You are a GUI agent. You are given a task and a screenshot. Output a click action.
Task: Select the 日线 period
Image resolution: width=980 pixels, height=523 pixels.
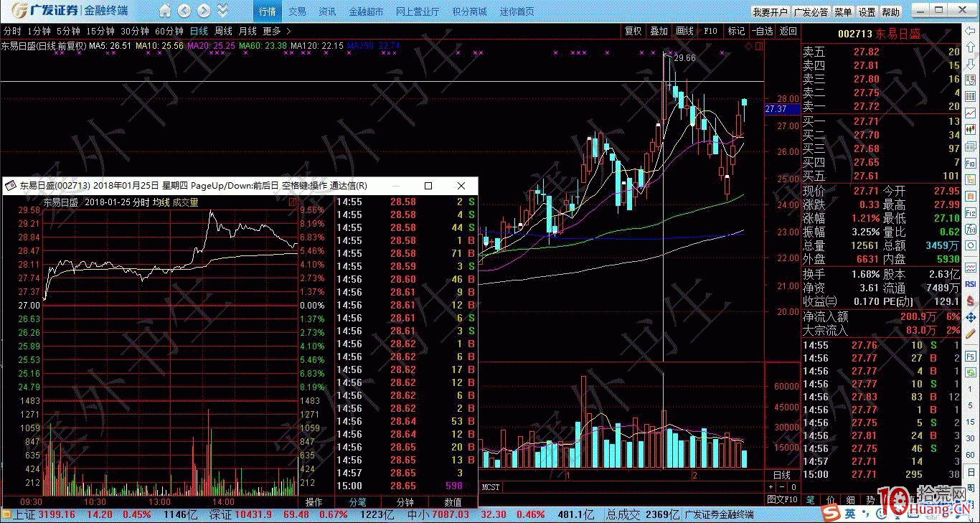point(199,31)
